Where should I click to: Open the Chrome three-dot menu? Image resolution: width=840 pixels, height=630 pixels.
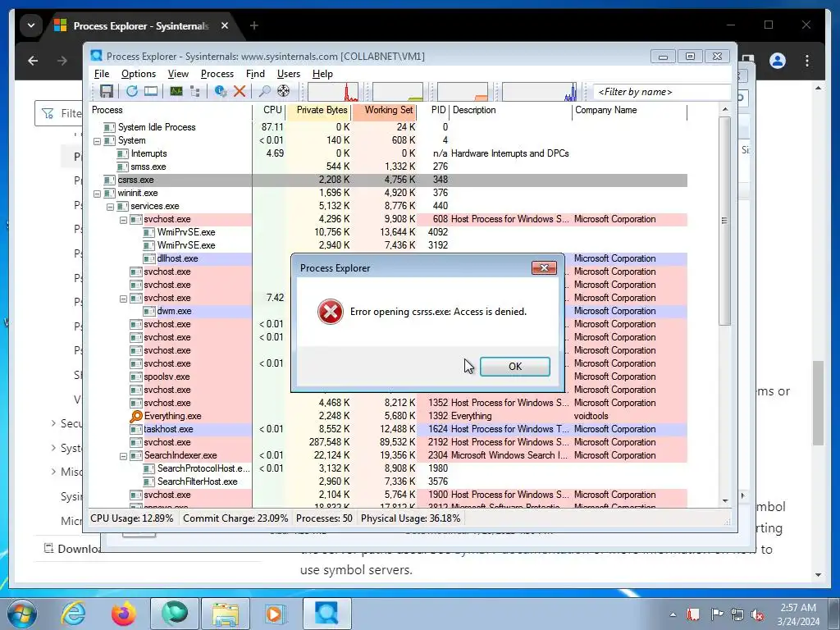tap(807, 61)
